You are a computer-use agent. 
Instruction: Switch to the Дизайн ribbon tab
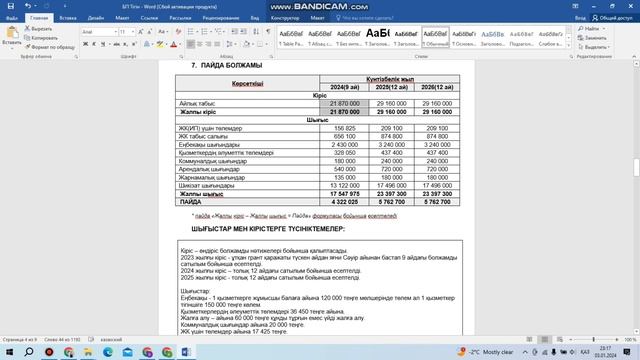click(96, 18)
